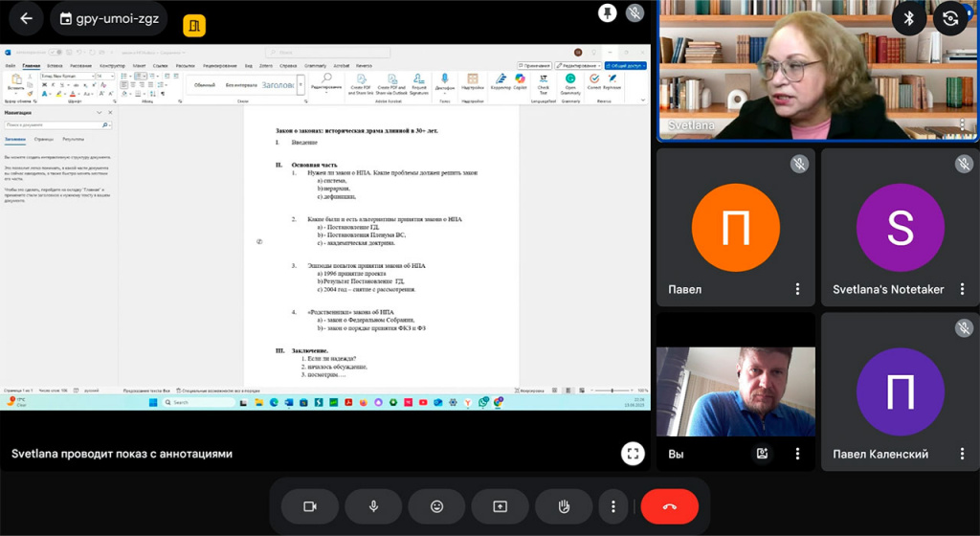
Task: Open fullscreen view of the shared screen
Action: click(633, 454)
